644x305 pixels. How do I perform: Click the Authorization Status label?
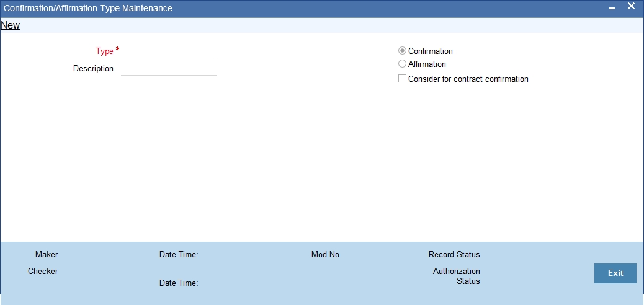tap(456, 276)
